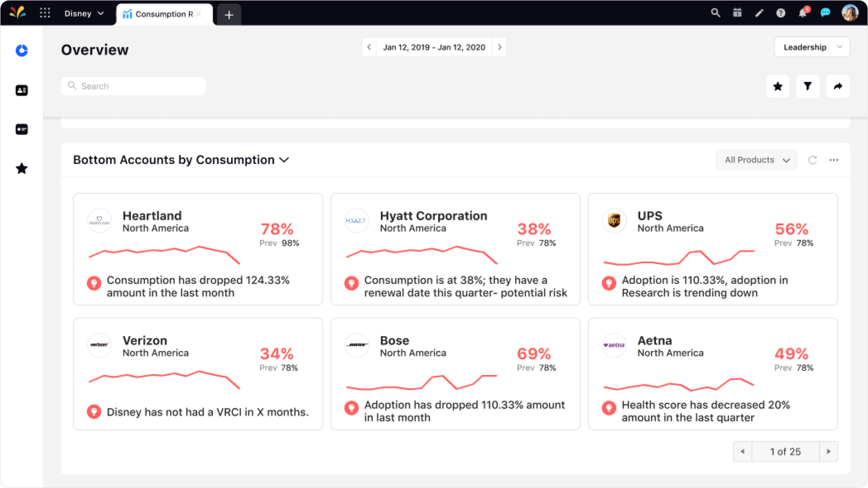This screenshot has height=488, width=868.
Task: Open notifications bell
Action: pyautogui.click(x=803, y=12)
